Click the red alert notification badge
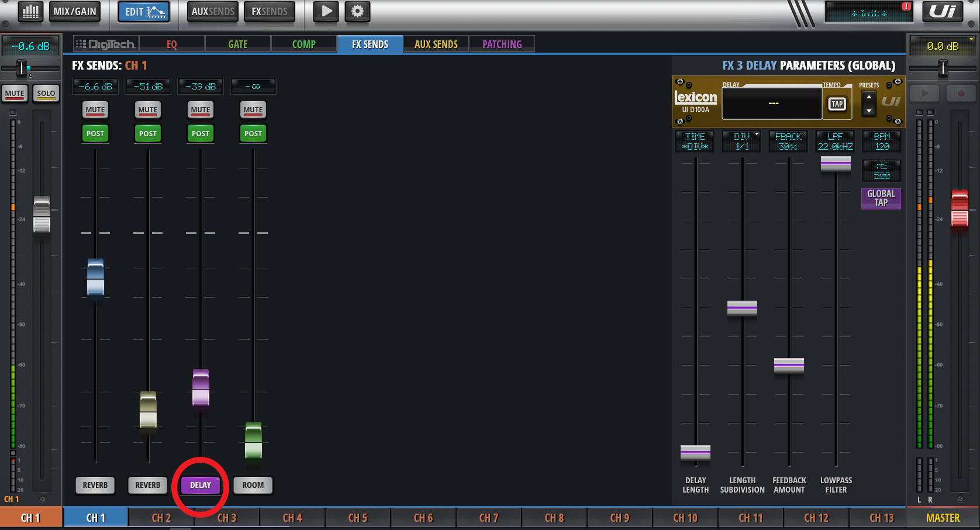 pyautogui.click(x=906, y=6)
